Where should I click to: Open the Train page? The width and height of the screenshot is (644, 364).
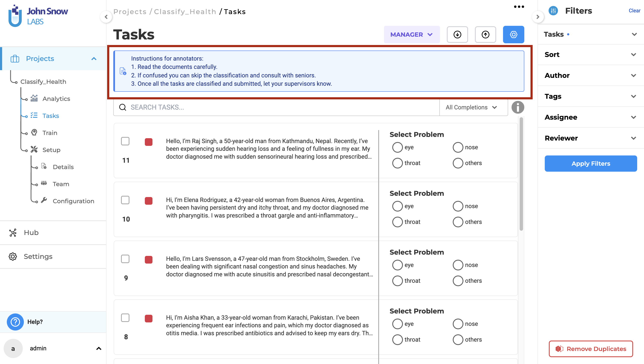pyautogui.click(x=50, y=133)
